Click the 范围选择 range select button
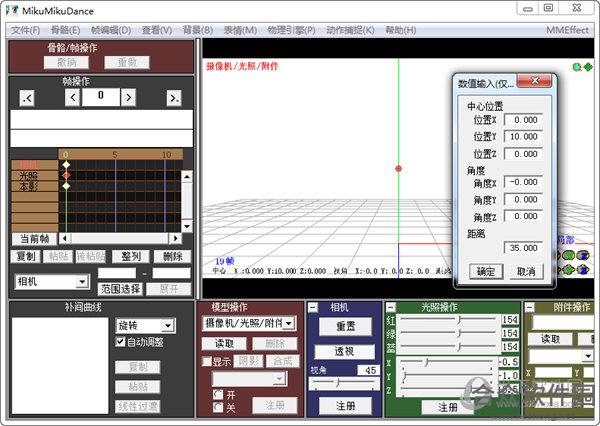600x426 pixels. [x=120, y=289]
